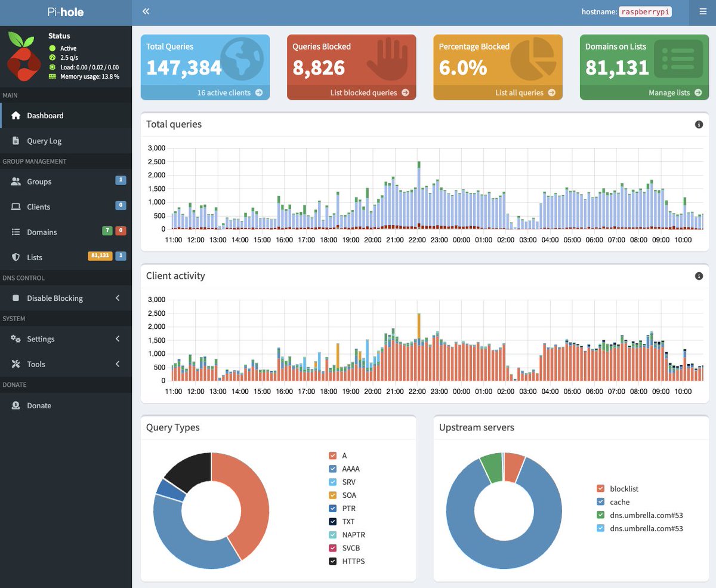The height and width of the screenshot is (588, 716).
Task: Open the hamburger menu top right
Action: [x=702, y=11]
